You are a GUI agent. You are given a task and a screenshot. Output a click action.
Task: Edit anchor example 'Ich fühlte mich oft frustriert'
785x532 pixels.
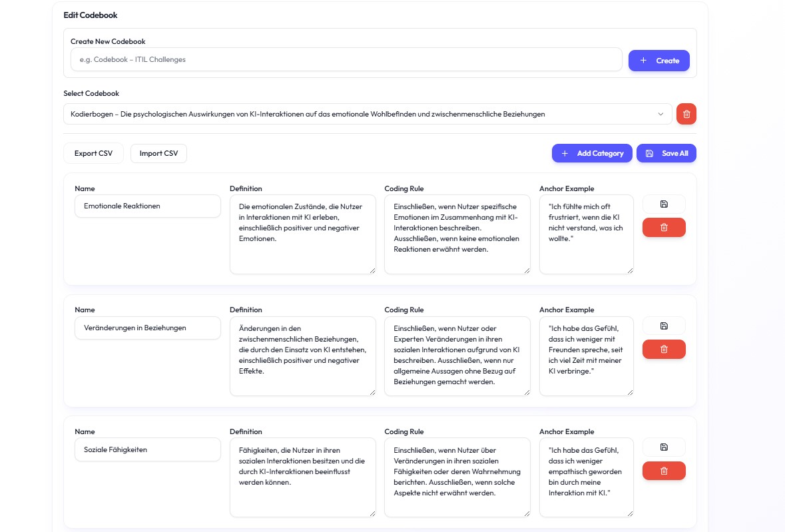tap(586, 234)
